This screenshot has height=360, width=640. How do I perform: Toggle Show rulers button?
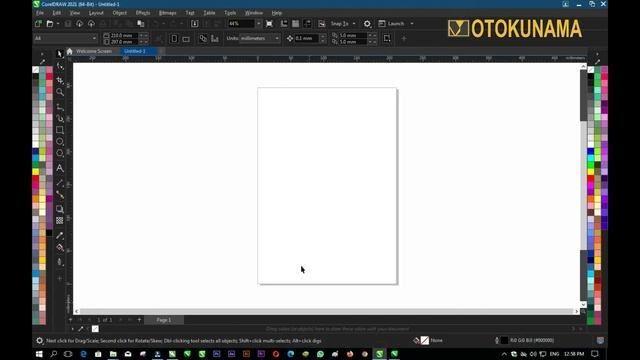(x=284, y=24)
